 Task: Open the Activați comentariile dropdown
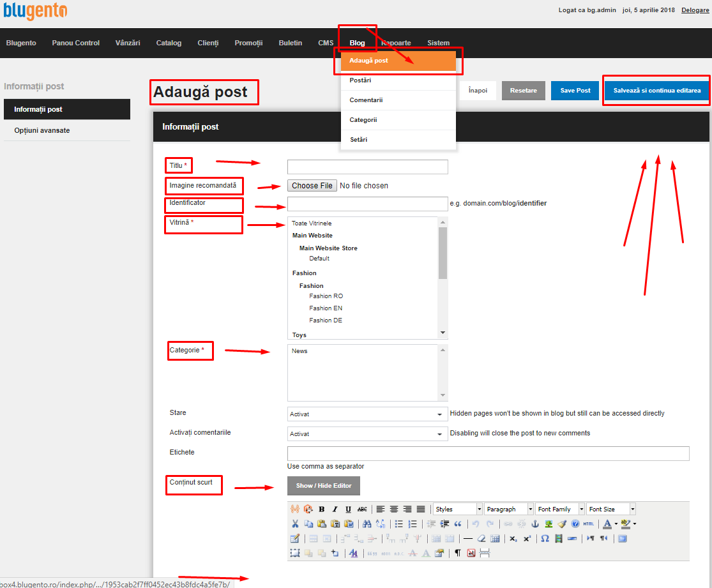pyautogui.click(x=367, y=434)
